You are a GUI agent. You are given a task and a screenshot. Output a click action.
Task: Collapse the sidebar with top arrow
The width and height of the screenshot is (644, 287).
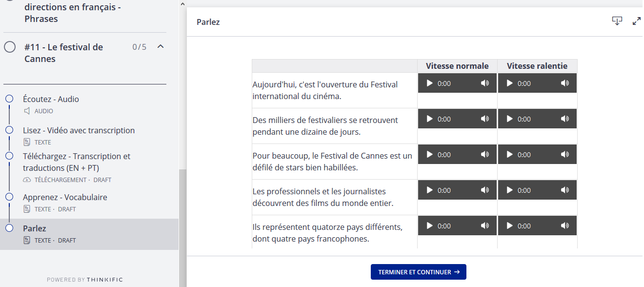click(x=182, y=3)
